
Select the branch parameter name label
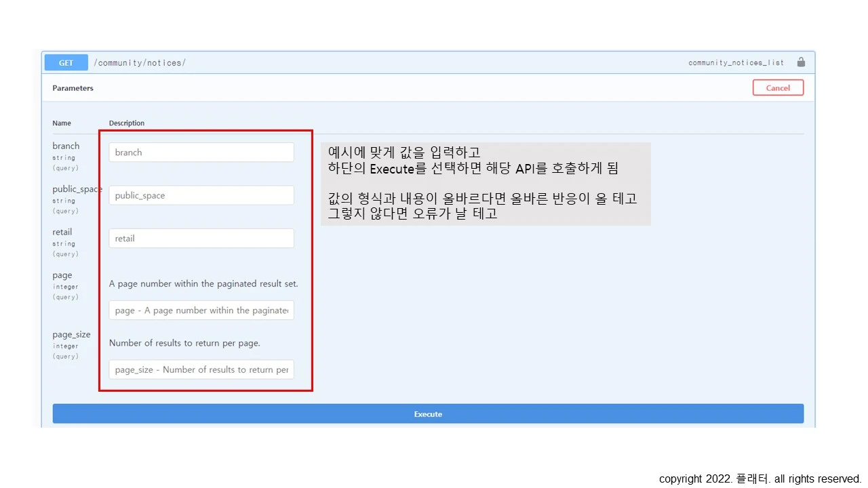[66, 145]
